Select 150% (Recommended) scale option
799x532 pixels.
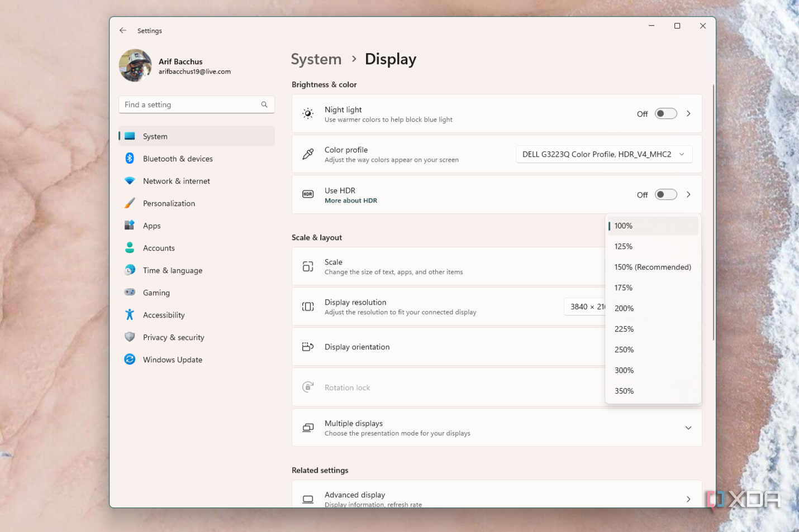coord(653,267)
